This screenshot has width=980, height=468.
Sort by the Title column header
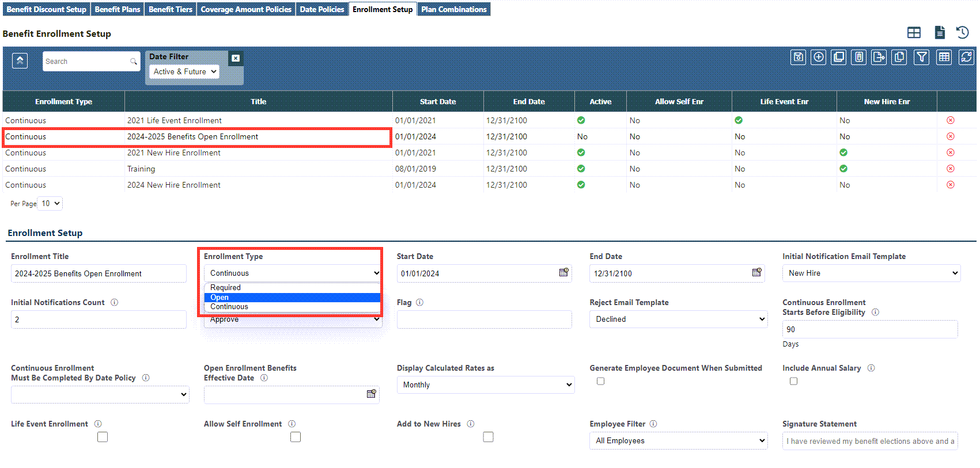pos(259,101)
